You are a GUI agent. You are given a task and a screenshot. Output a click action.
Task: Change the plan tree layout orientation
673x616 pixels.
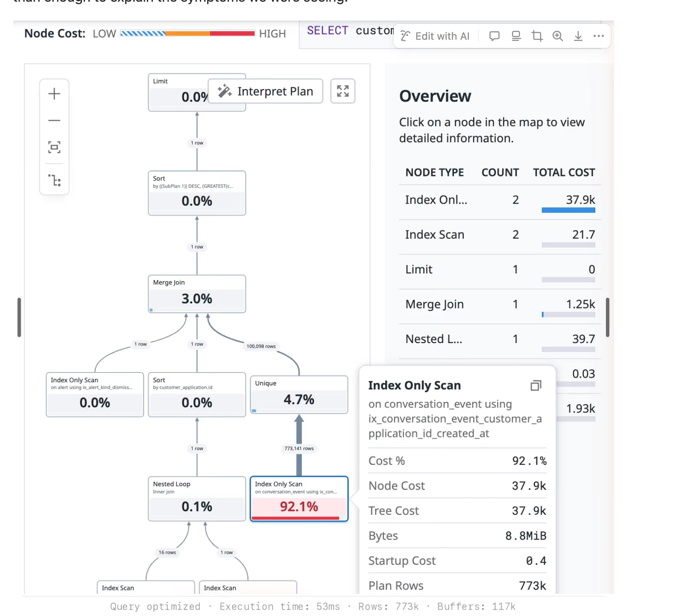54,180
